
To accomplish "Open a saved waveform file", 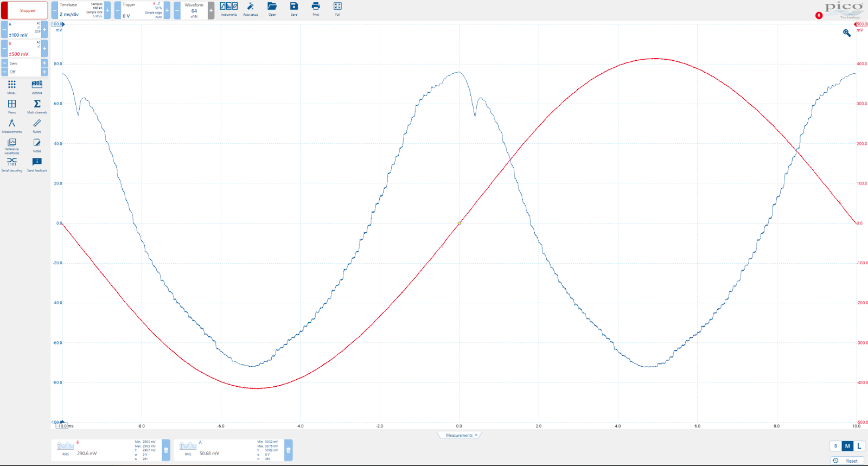I will pos(272,9).
